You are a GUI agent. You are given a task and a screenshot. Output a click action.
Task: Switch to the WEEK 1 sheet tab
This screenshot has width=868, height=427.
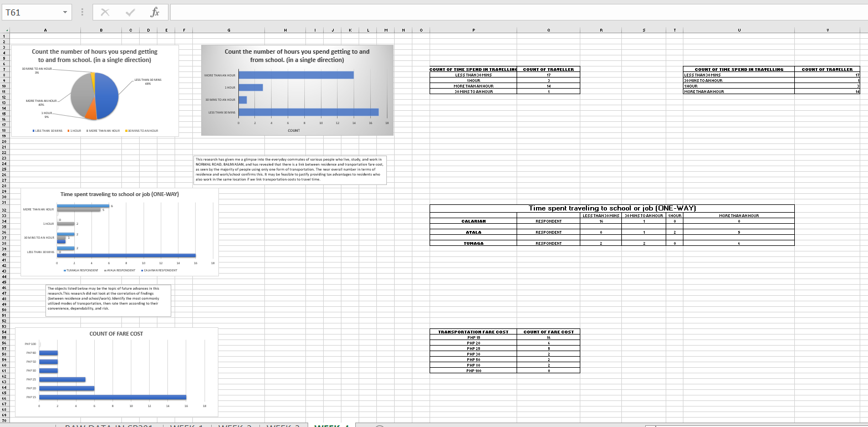point(186,425)
